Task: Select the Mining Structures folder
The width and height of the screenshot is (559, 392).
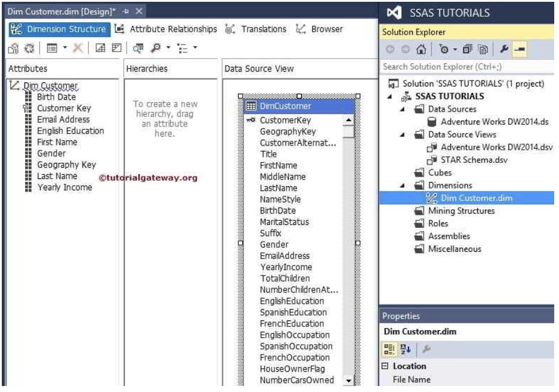Action: 461,211
